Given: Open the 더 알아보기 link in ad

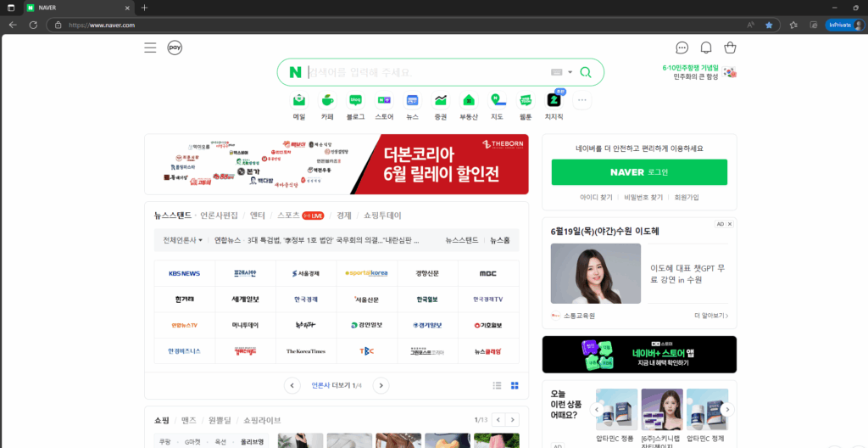Looking at the screenshot, I should [711, 316].
